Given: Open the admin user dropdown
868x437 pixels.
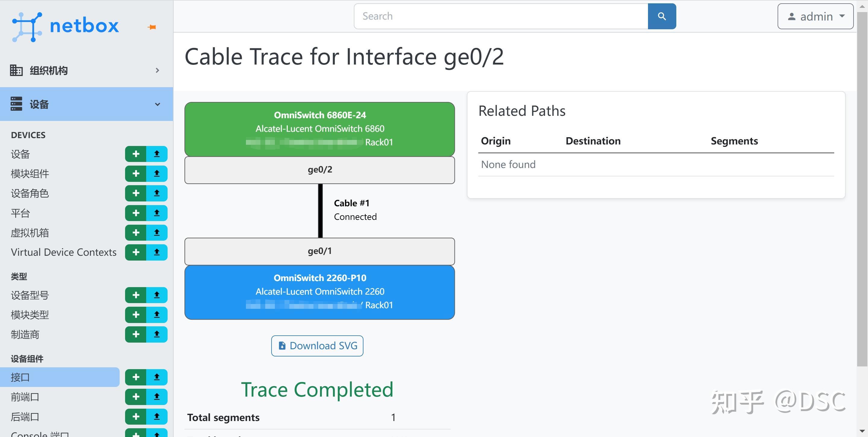Looking at the screenshot, I should tap(815, 16).
